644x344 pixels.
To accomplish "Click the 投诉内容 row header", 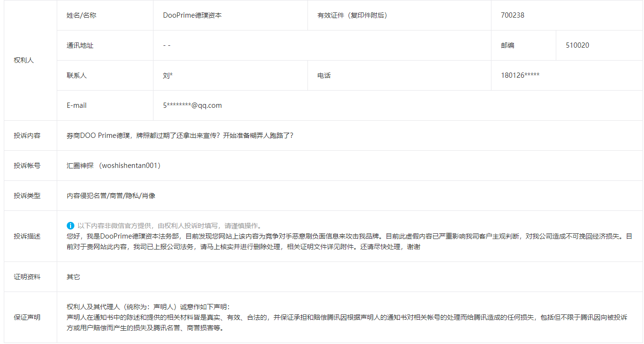I will click(x=27, y=136).
